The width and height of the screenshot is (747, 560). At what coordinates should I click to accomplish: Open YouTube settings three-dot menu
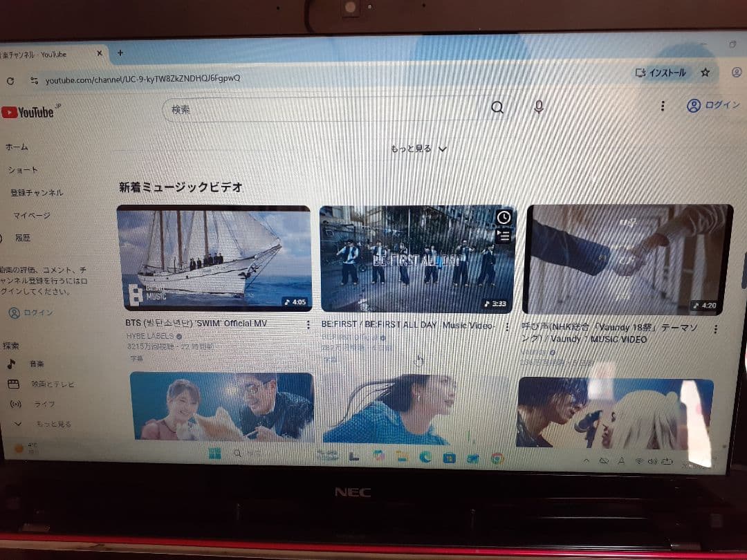(x=662, y=106)
